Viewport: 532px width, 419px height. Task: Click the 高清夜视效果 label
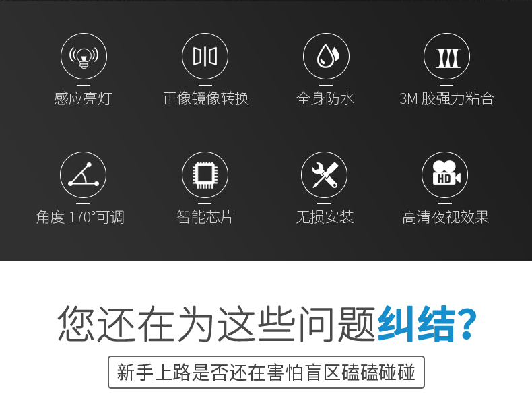point(446,217)
